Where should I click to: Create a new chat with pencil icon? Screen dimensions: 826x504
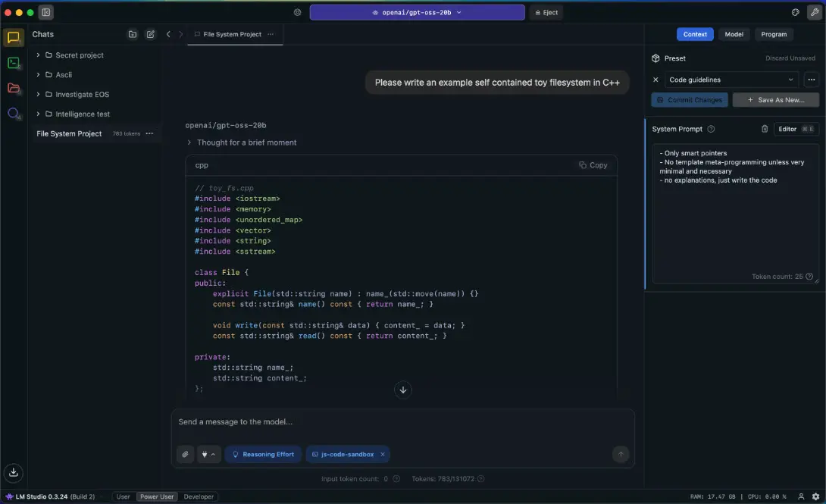150,34
